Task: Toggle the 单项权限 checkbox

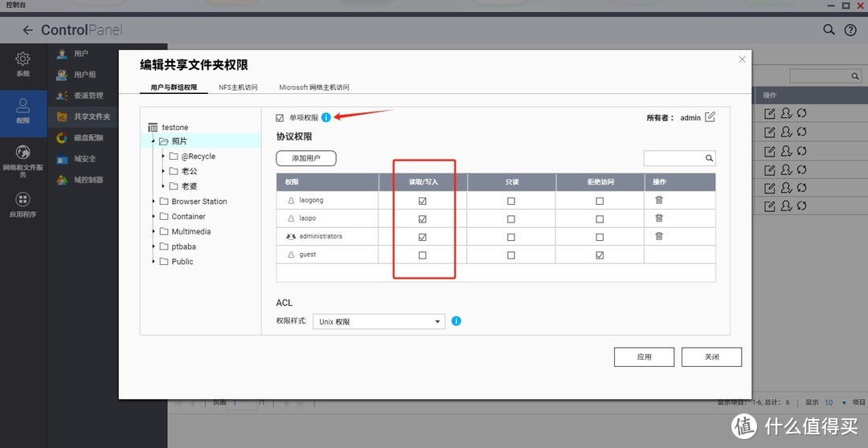Action: click(280, 118)
